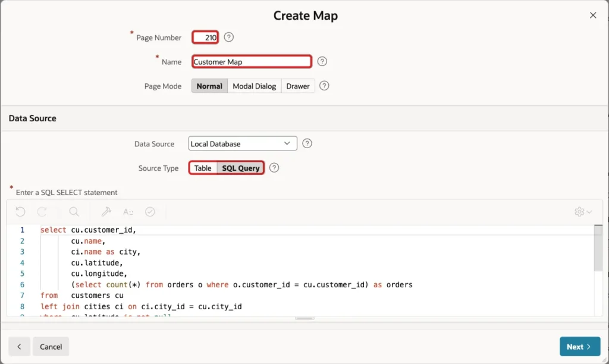Screen dimensions: 609x364
Task: Go back with the left chevron button
Action: [x=19, y=347]
